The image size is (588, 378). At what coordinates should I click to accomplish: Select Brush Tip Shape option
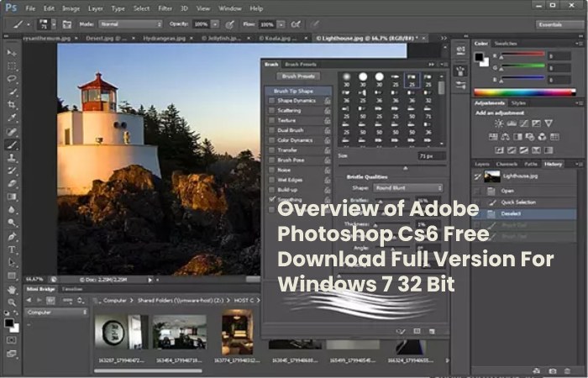pyautogui.click(x=298, y=91)
